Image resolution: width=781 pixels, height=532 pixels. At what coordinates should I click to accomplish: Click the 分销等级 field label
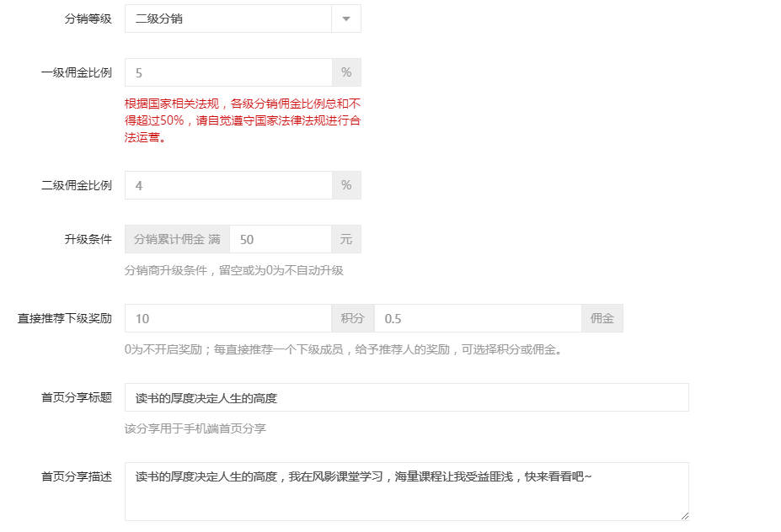coord(88,19)
